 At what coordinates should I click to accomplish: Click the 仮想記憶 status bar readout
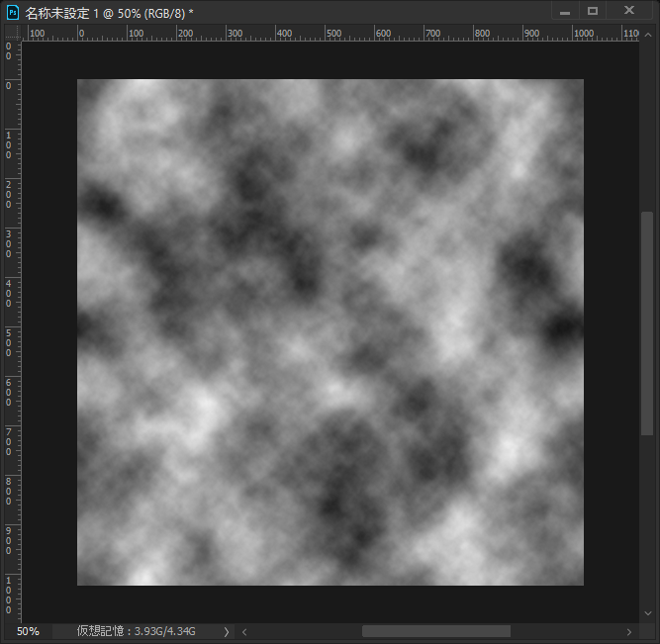click(136, 631)
